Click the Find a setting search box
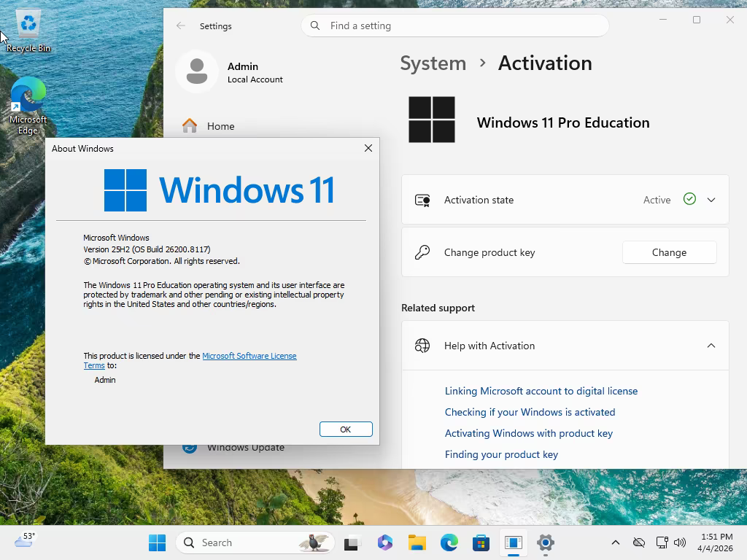This screenshot has height=560, width=747. coord(455,26)
